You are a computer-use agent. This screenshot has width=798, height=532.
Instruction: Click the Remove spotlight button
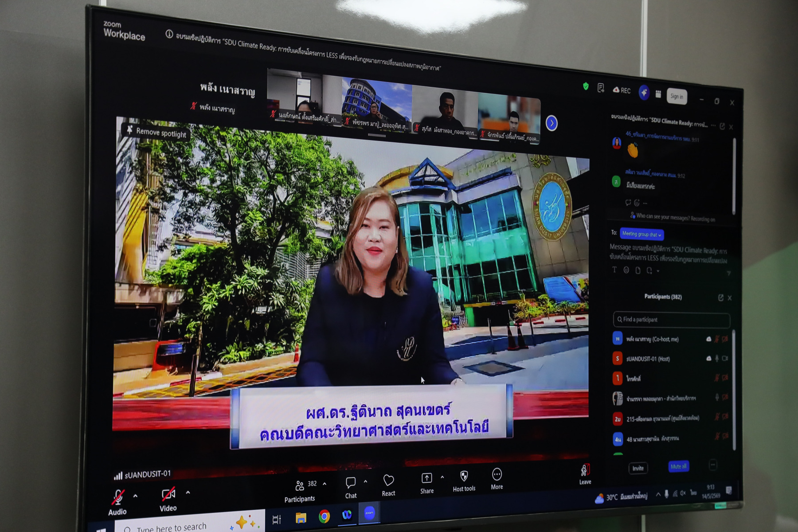click(x=156, y=132)
